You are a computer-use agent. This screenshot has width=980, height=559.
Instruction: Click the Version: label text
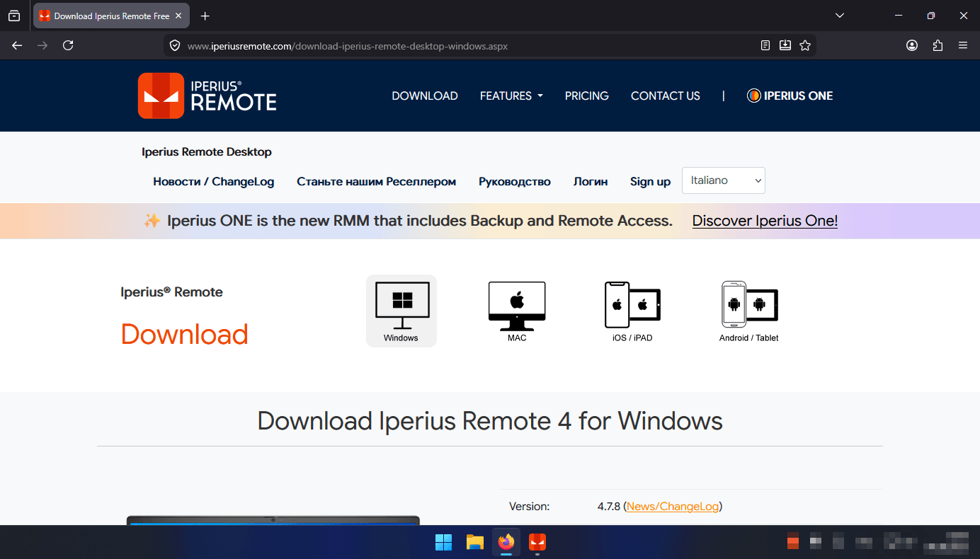point(530,507)
